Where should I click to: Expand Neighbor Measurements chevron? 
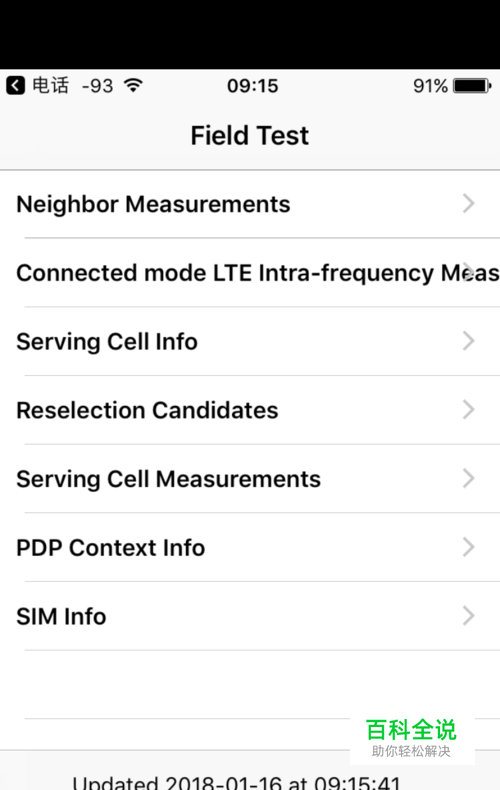(x=469, y=204)
